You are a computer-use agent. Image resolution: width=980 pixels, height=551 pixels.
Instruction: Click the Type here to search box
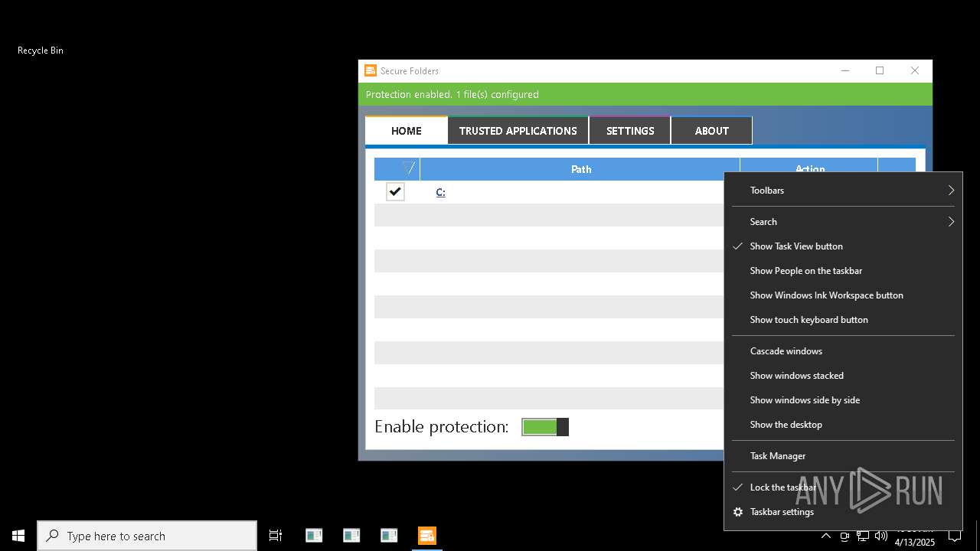click(147, 536)
